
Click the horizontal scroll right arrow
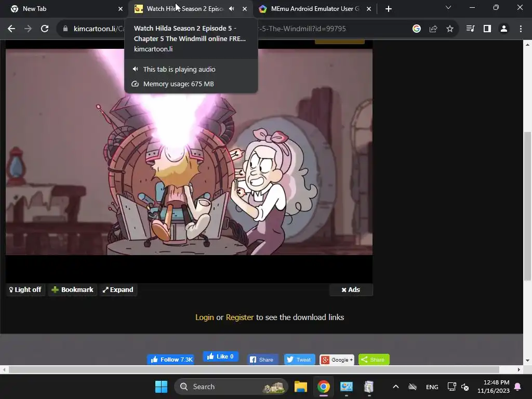tap(519, 369)
